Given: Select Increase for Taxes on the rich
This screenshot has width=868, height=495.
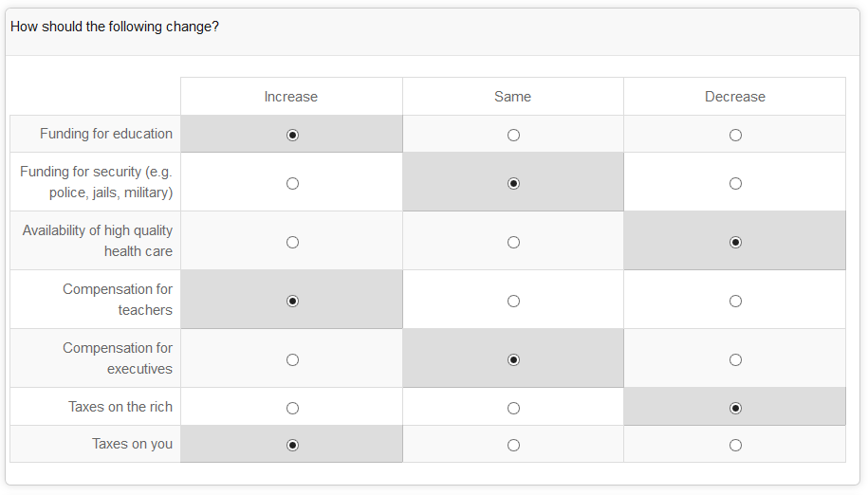Looking at the screenshot, I should (292, 408).
